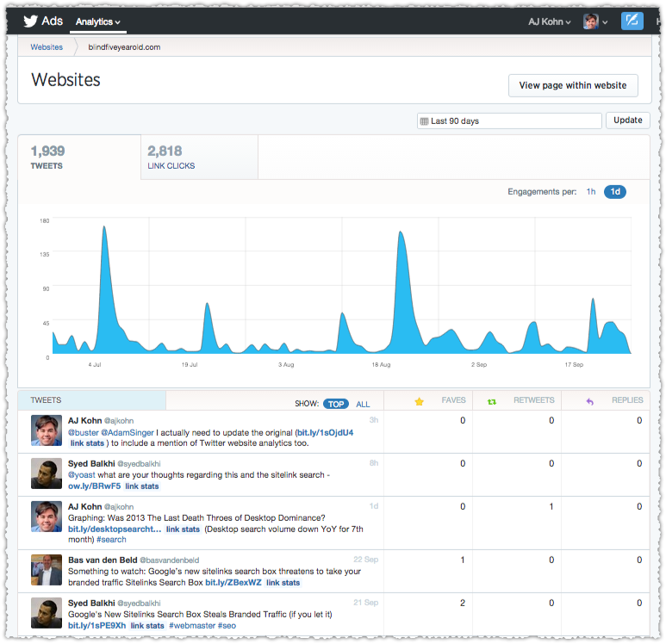Image resolution: width=666 pixels, height=644 pixels.
Task: Open @AdamSinger mention link
Action: (128, 432)
